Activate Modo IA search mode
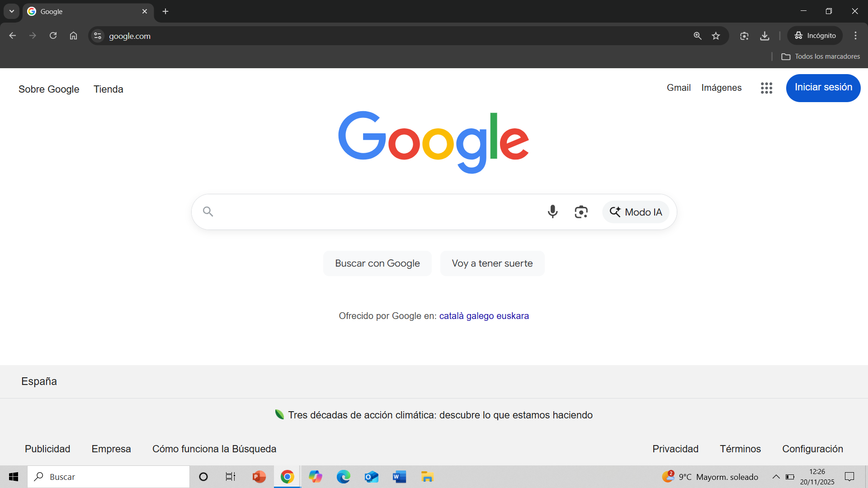This screenshot has height=488, width=868. [x=636, y=212]
